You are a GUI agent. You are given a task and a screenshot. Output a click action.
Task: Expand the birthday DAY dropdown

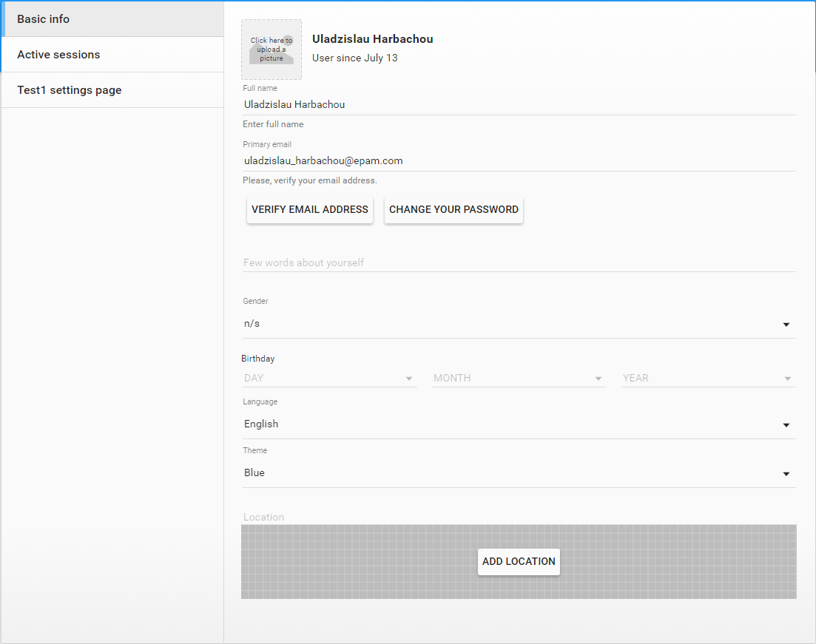329,378
